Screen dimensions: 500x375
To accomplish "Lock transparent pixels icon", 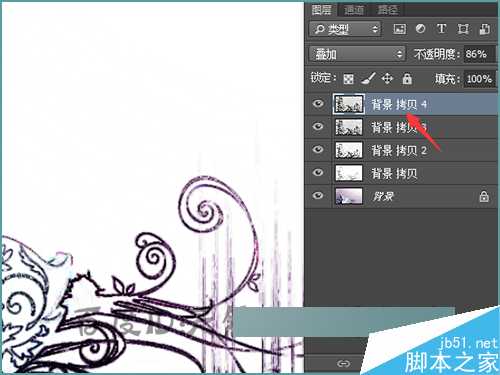I will [349, 79].
